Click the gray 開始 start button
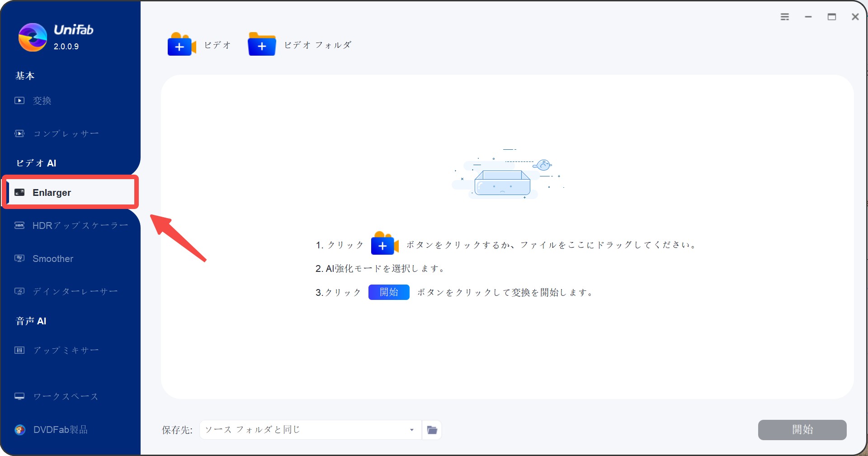868x456 pixels. (x=802, y=430)
